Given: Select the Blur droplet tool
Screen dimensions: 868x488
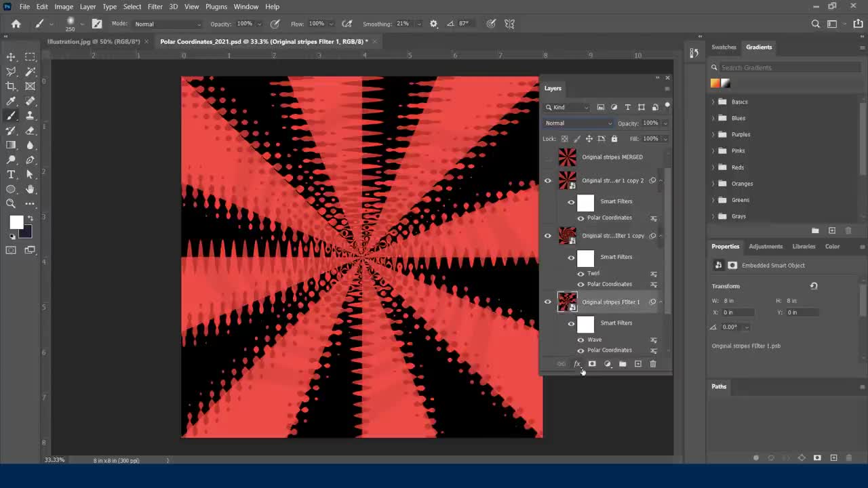Looking at the screenshot, I should point(30,145).
